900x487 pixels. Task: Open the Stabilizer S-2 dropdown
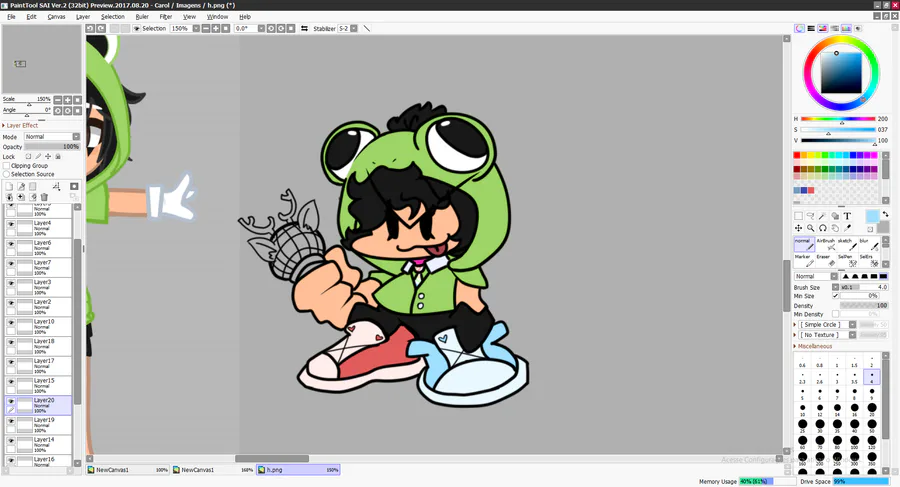pos(354,28)
